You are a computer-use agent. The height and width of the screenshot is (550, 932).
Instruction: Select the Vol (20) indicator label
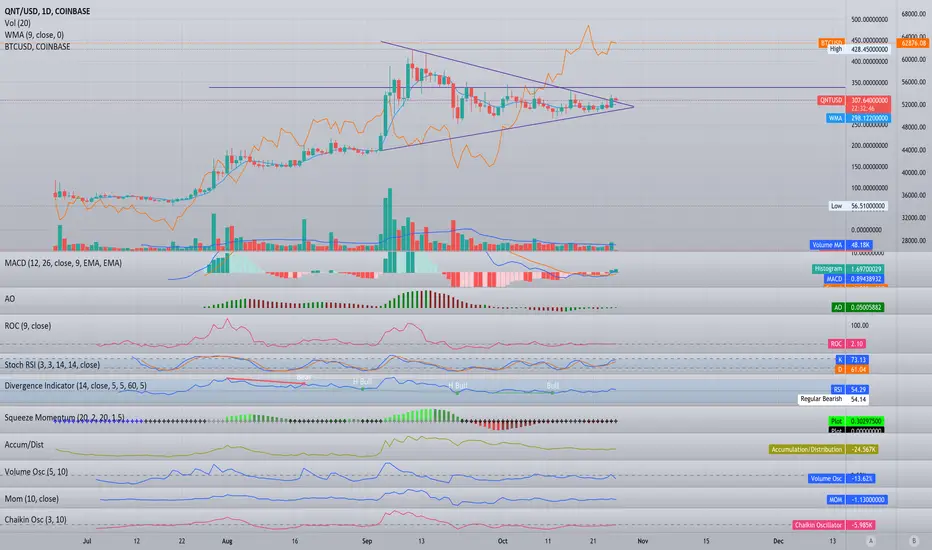tap(18, 23)
